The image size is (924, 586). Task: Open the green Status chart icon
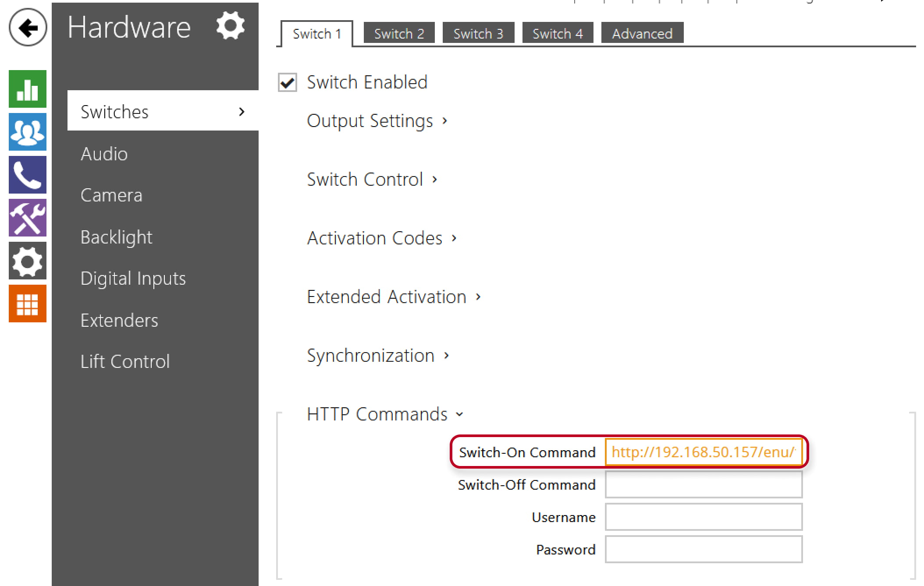pos(28,89)
